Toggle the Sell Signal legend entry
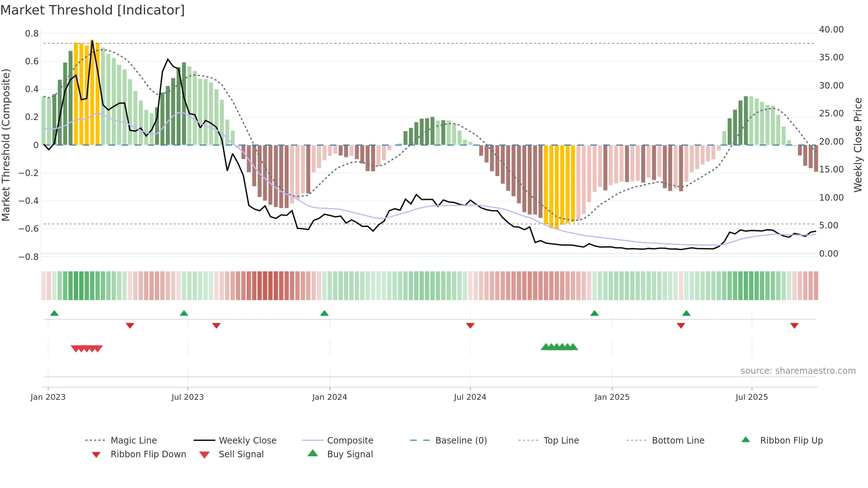The image size is (868, 488). pos(231,454)
